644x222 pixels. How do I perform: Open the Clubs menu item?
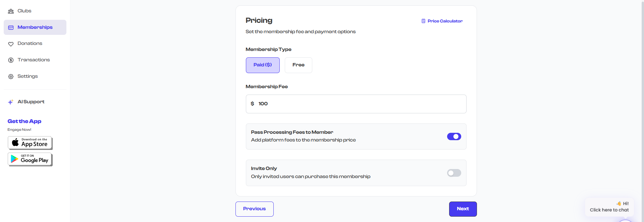(x=35, y=11)
